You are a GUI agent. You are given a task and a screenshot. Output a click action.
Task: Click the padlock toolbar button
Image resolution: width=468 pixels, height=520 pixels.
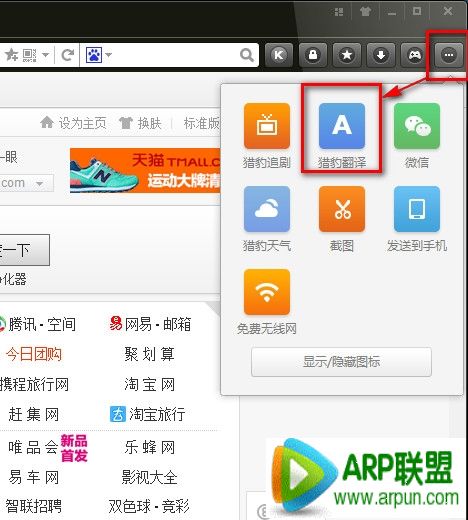(313, 55)
